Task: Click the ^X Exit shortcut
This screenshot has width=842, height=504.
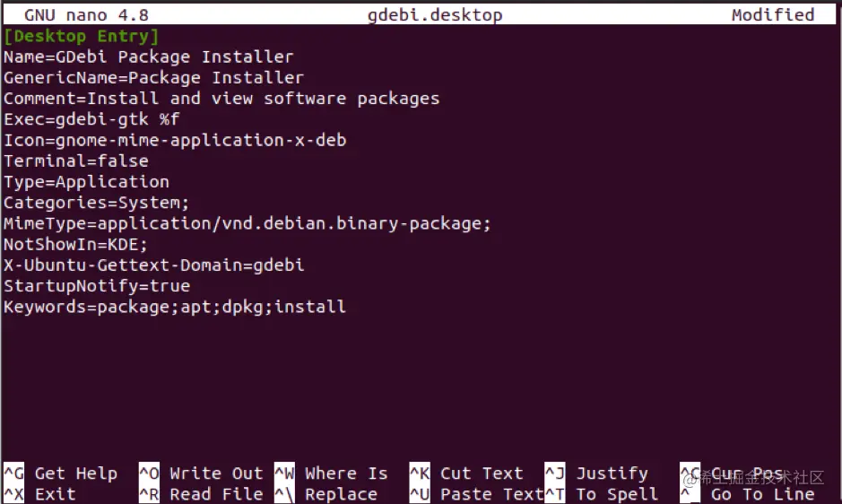Action: (x=39, y=494)
